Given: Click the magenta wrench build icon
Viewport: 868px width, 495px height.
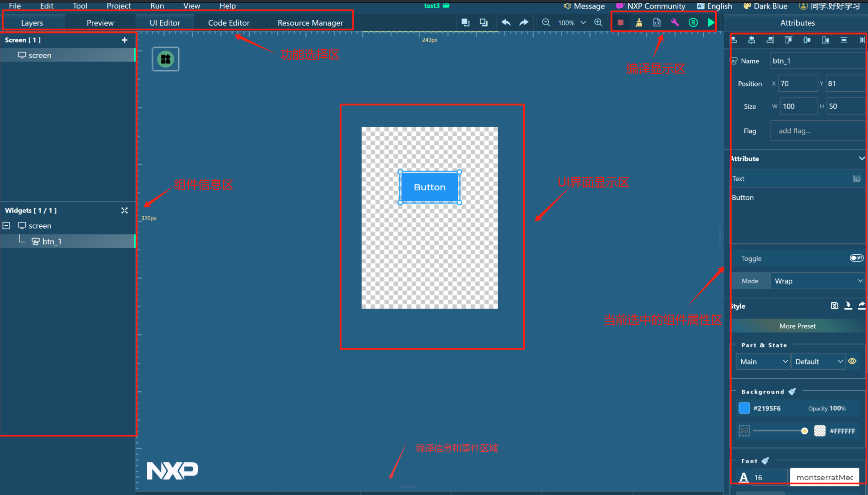Looking at the screenshot, I should coord(675,23).
